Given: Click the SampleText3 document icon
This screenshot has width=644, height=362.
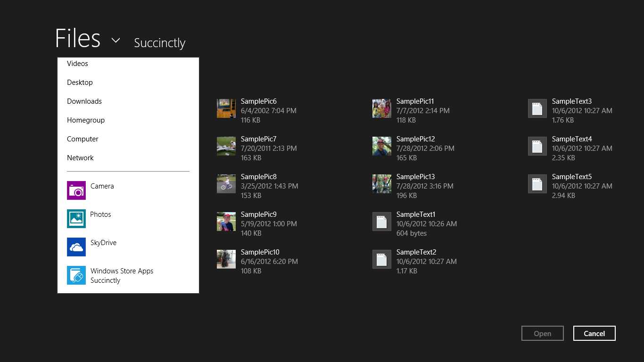Looking at the screenshot, I should [537, 108].
